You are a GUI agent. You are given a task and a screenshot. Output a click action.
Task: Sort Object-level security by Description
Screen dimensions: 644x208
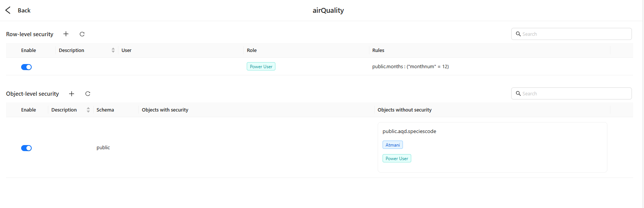pos(88,110)
